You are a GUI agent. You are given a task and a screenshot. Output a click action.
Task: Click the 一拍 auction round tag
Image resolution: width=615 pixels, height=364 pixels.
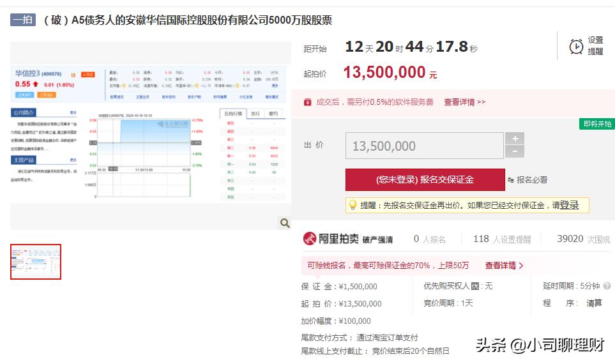click(23, 20)
